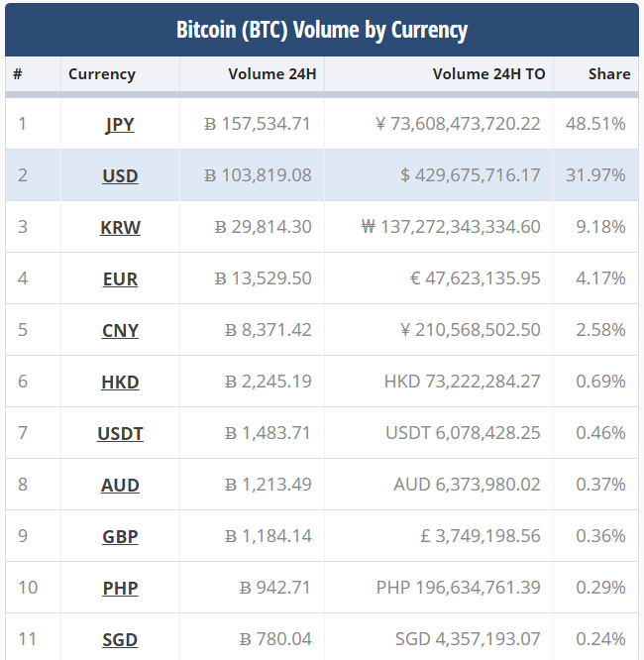Select the GBP currency link

[x=120, y=537]
